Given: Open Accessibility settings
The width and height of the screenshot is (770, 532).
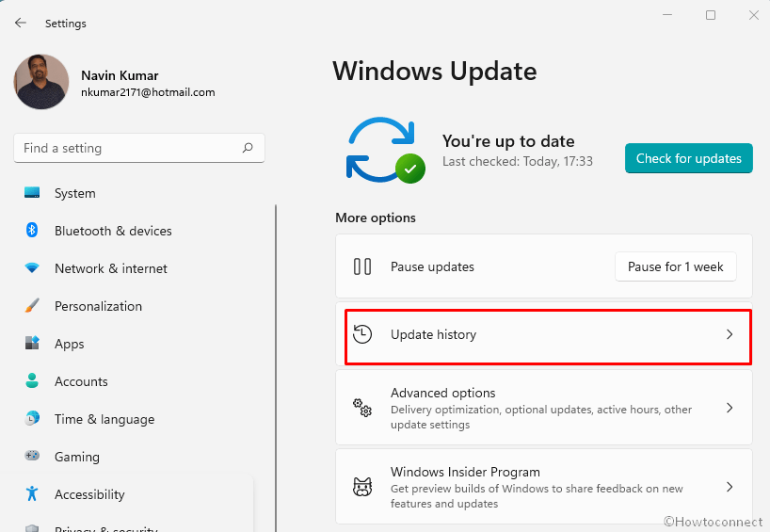Looking at the screenshot, I should [89, 494].
